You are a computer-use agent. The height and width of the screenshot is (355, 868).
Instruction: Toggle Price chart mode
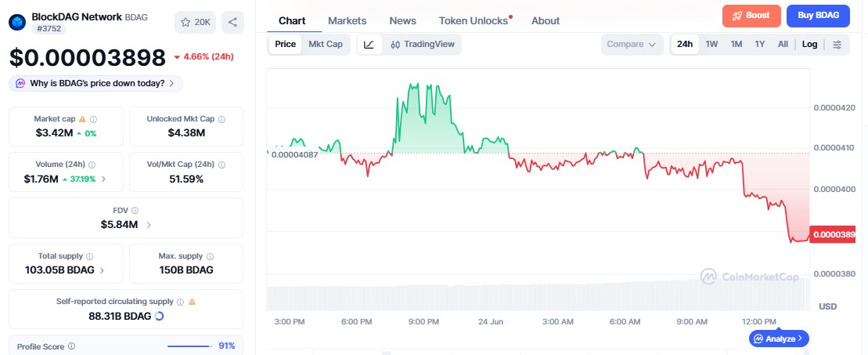[285, 45]
